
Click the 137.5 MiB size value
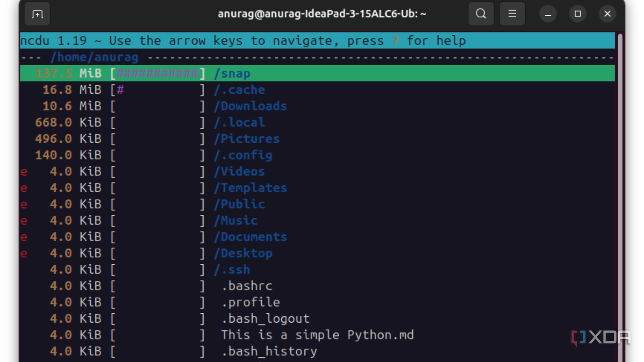(x=68, y=73)
